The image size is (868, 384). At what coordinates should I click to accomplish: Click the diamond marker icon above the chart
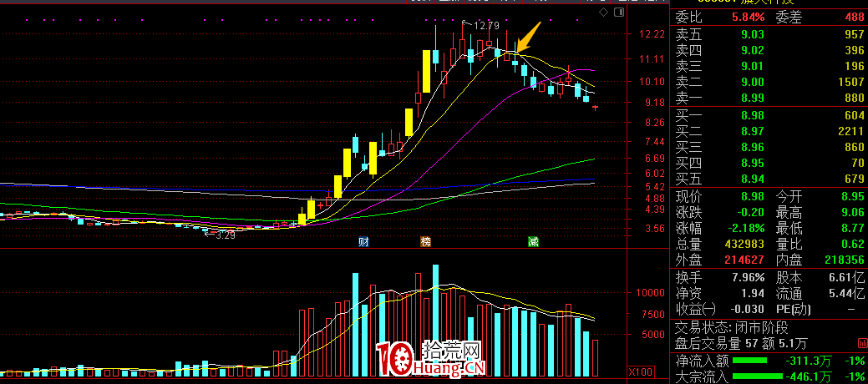coord(604,12)
